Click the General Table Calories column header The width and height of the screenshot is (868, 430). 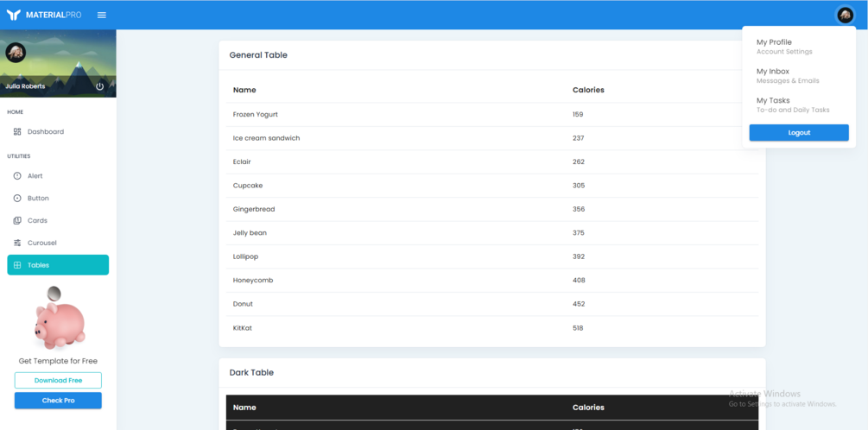coord(588,90)
